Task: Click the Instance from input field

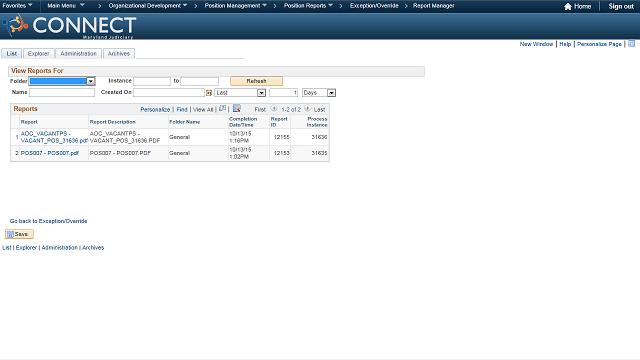Action: (x=152, y=81)
